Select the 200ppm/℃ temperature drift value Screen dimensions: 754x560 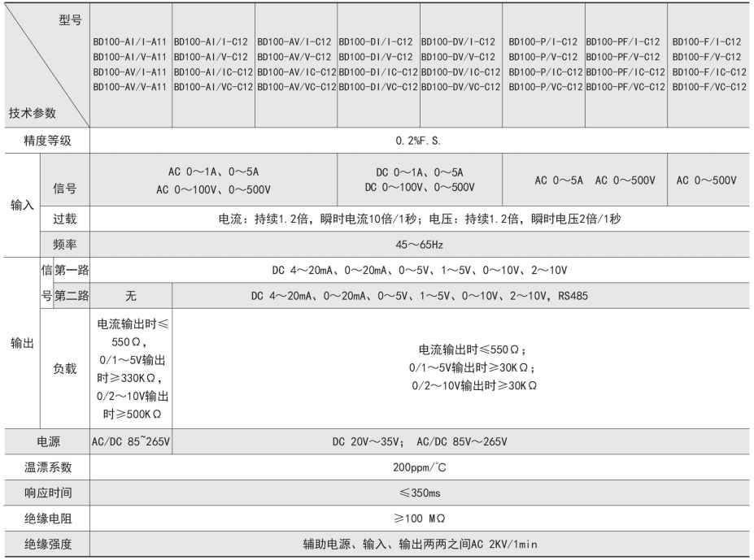pos(420,467)
